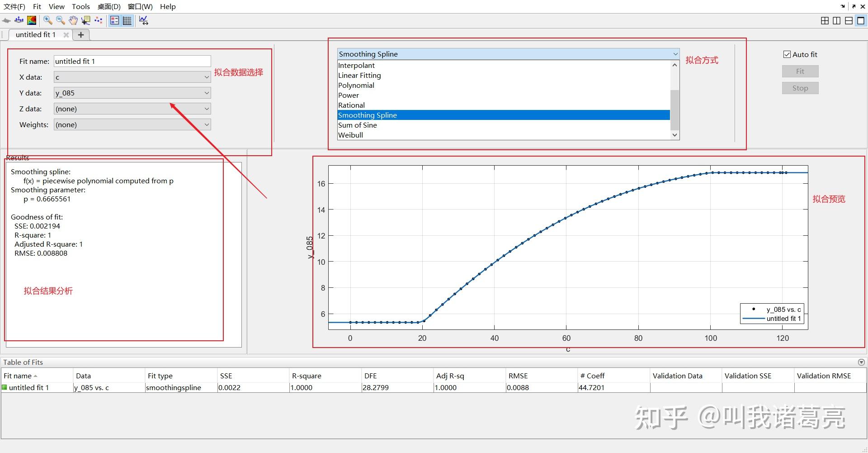Toggle main fit display view
The width and height of the screenshot is (868, 453).
(6, 20)
